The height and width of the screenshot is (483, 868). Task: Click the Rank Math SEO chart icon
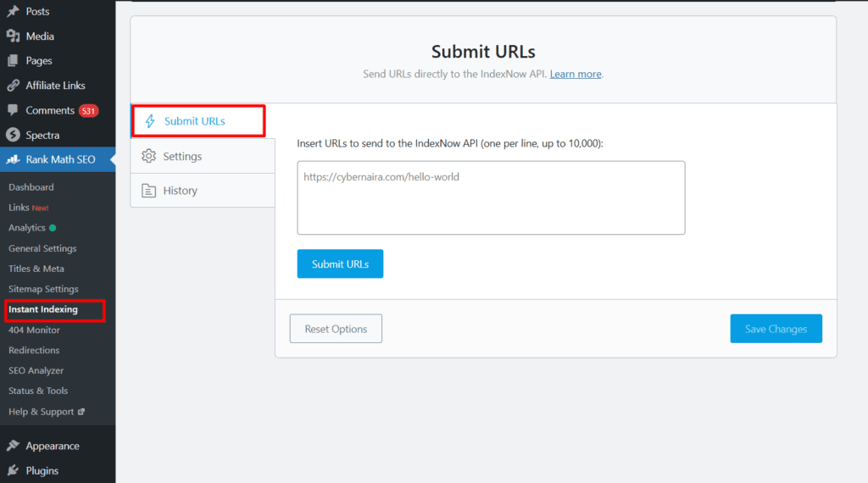point(13,159)
